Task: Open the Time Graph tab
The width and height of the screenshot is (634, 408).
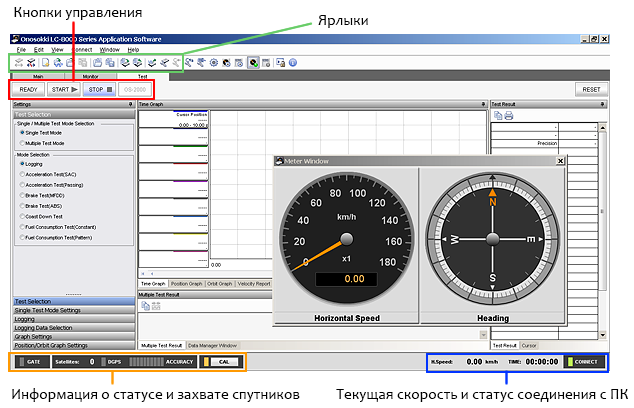Action: [153, 284]
